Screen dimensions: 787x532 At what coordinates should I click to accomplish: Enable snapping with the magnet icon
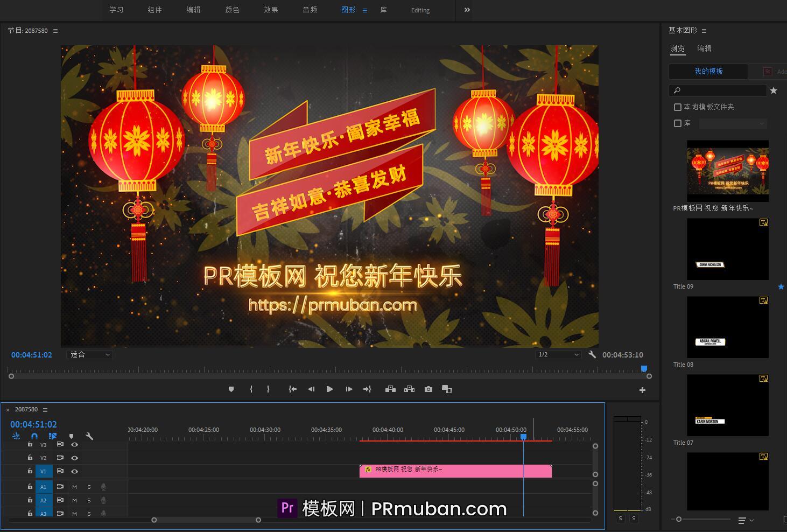point(34,436)
